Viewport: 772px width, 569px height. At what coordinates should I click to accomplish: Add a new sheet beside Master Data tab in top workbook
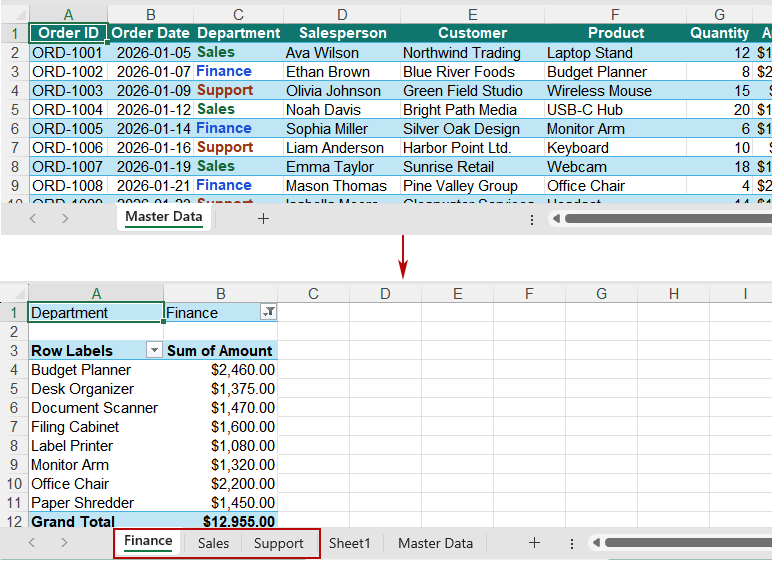pos(263,219)
